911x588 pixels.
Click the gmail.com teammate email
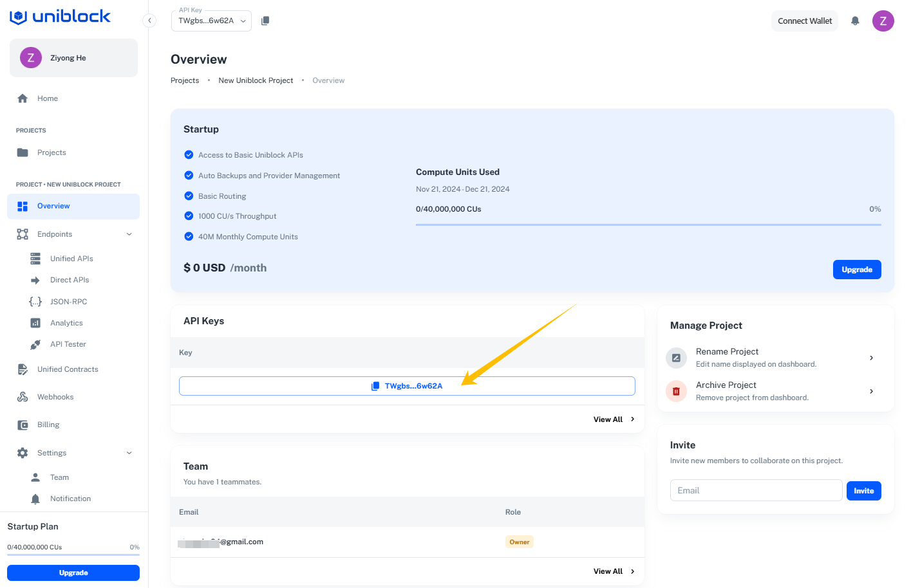[221, 542]
